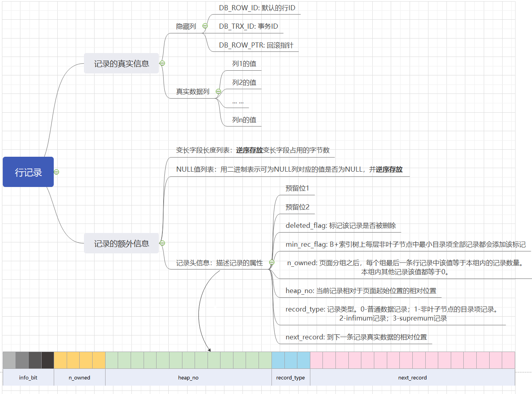Collapse the 记录的额外信息 branch toggle
The width and height of the screenshot is (532, 394).
tap(162, 243)
